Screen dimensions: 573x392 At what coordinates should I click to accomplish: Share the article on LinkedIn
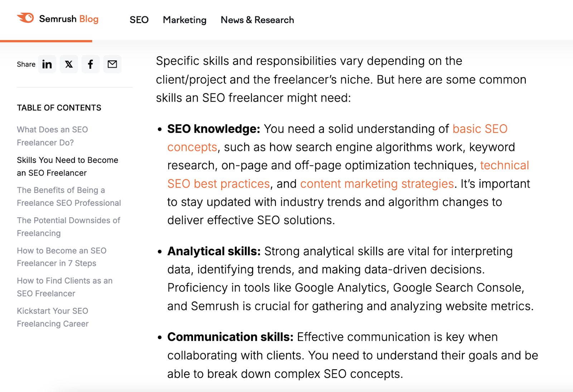(47, 64)
